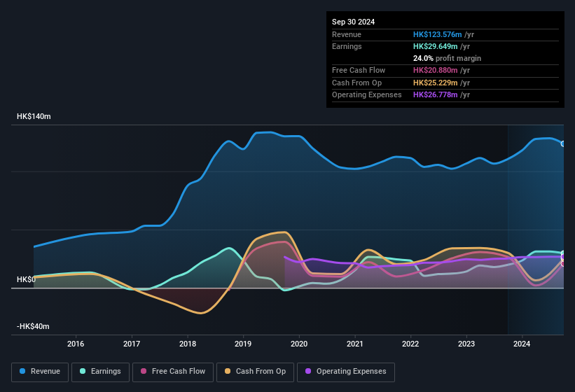Toggle the Free Cash Flow legend button
This screenshot has height=392, width=575.
[173, 372]
